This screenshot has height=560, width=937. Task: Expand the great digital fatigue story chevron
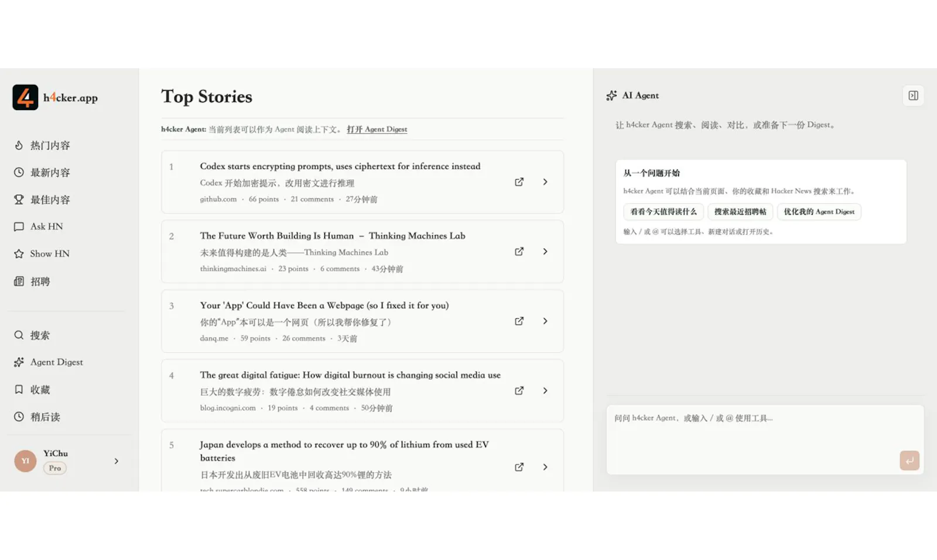click(x=545, y=391)
